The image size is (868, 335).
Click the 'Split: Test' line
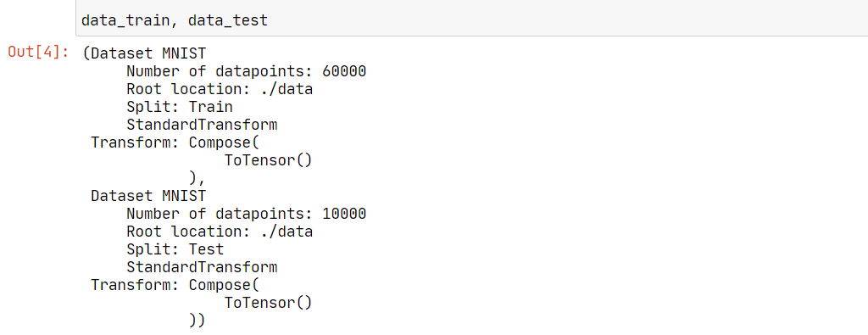pos(175,249)
